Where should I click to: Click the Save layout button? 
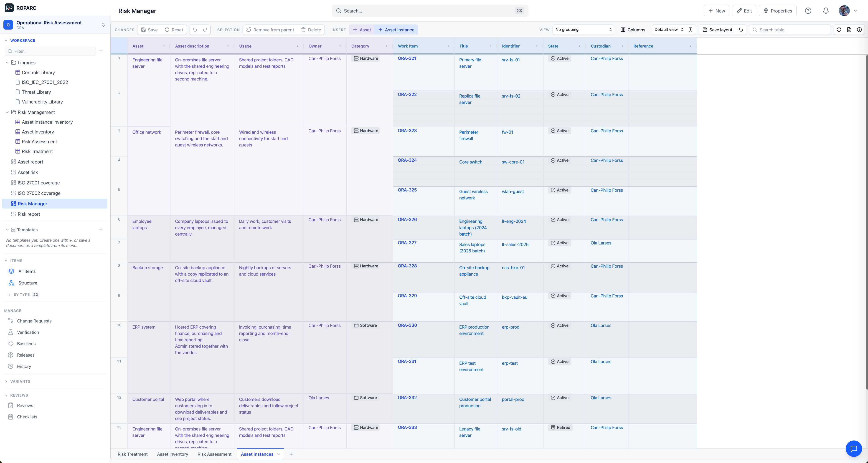click(x=717, y=30)
